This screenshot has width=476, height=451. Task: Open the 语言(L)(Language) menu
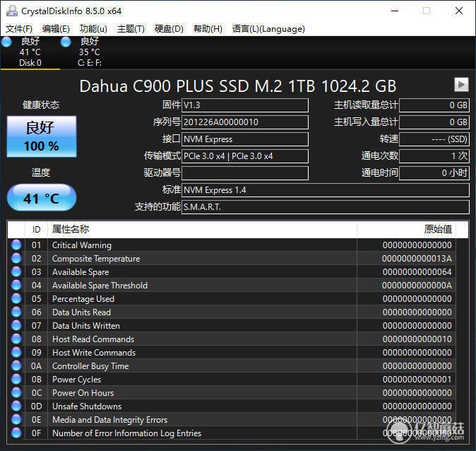tap(268, 29)
